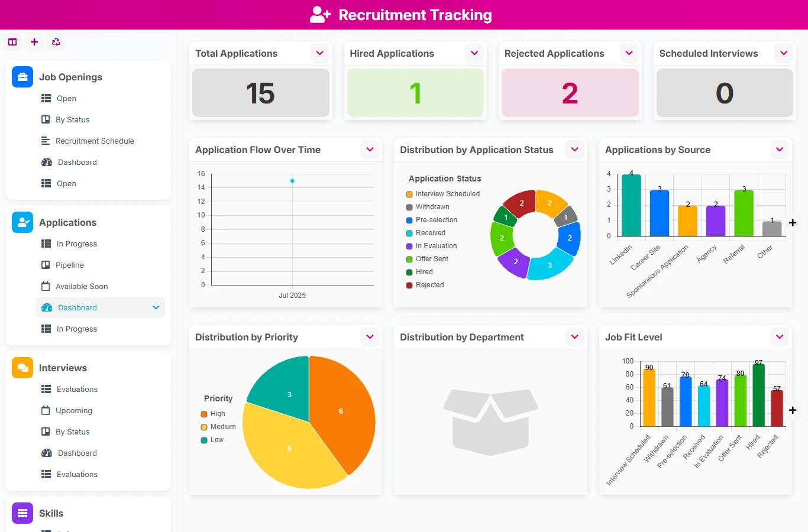
Task: Open the first Evaluations list under Interviews
Action: click(x=100, y=390)
